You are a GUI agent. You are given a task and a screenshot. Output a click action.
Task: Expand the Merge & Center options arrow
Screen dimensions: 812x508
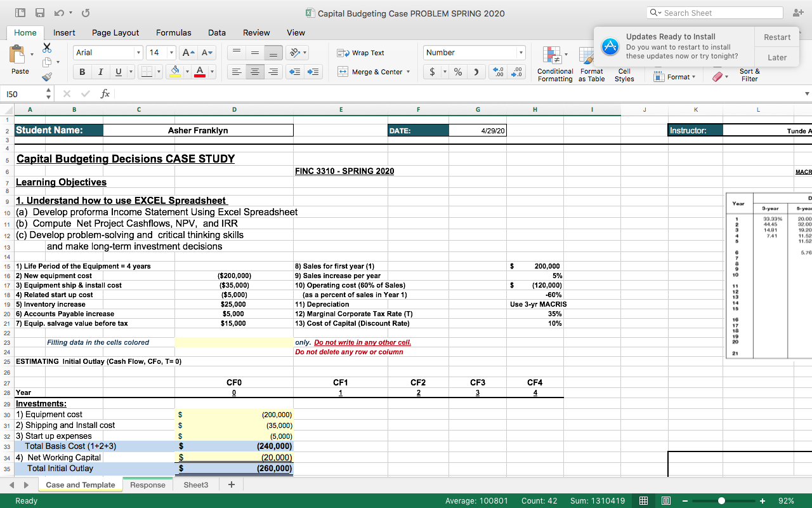pos(408,72)
